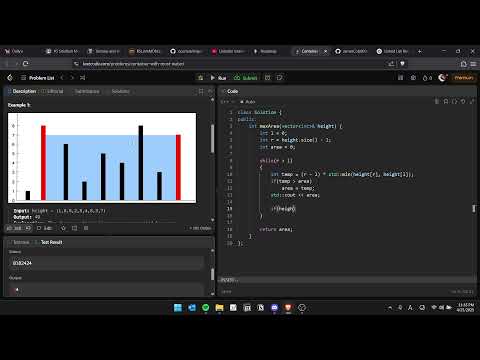Viewport: 480px width, 360px height.
Task: Open the Brave shields icon
Action: point(402,64)
